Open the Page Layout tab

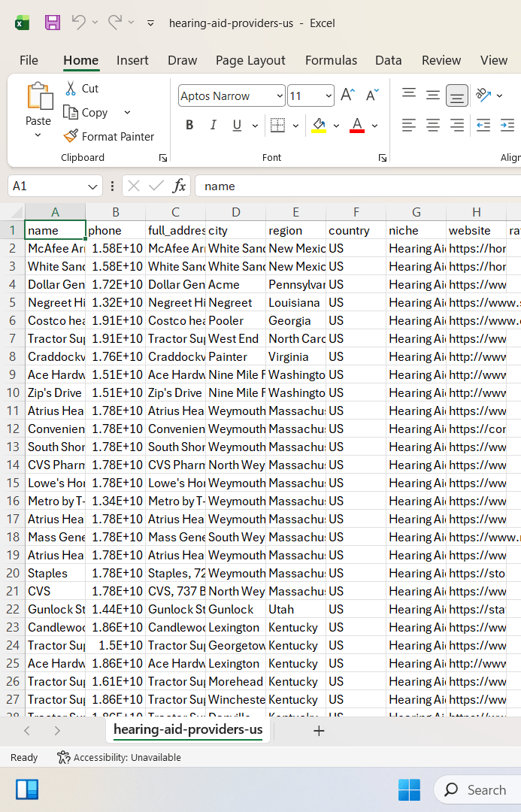[250, 61]
